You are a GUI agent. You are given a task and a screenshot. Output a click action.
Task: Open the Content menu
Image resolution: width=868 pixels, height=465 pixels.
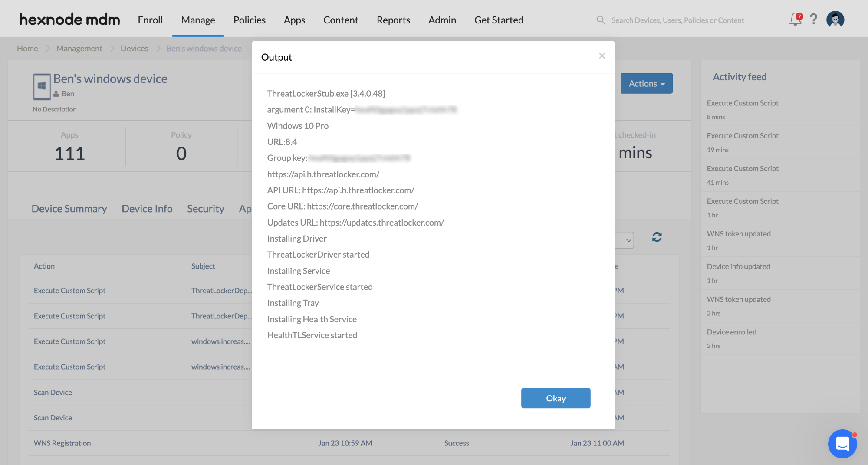coord(341,20)
